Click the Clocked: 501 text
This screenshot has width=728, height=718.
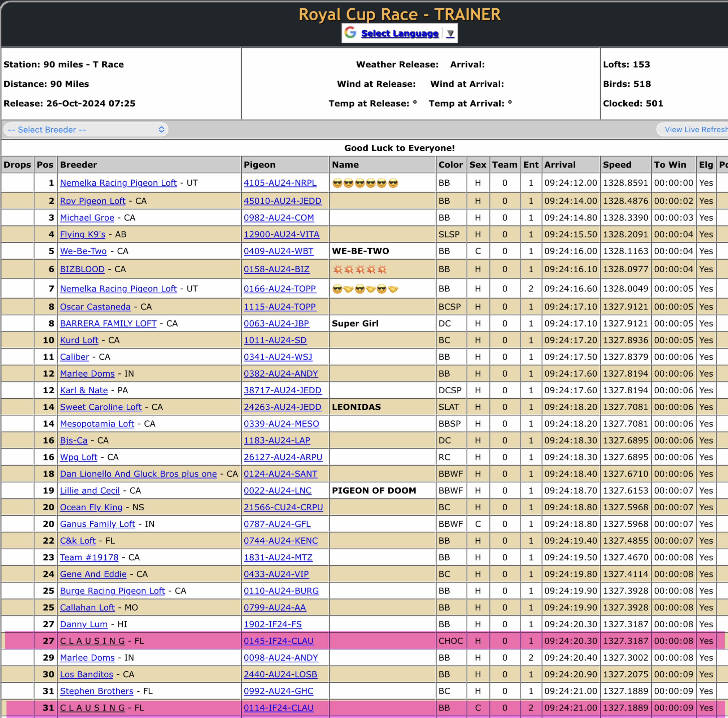click(633, 103)
